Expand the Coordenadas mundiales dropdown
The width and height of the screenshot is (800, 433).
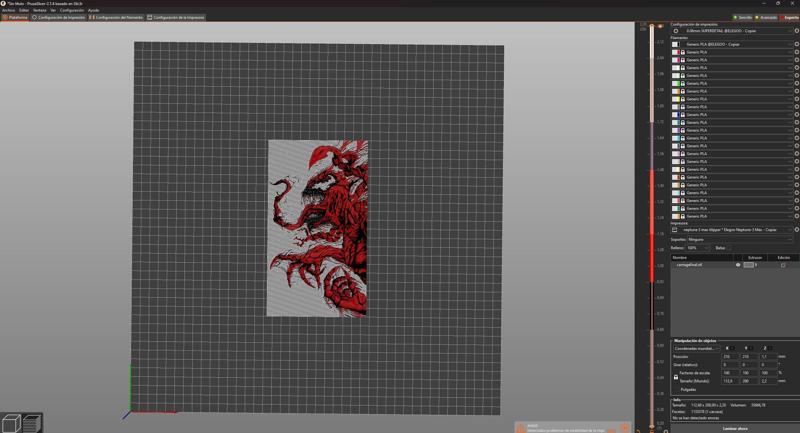pyautogui.click(x=695, y=348)
